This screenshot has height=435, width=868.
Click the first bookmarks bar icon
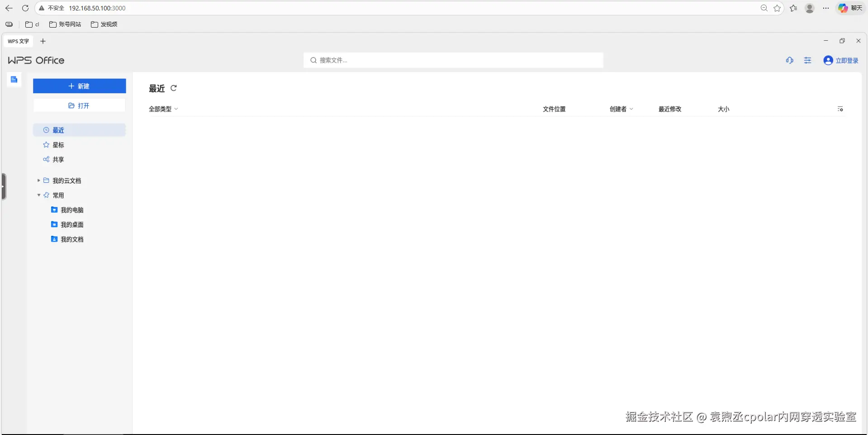[9, 24]
